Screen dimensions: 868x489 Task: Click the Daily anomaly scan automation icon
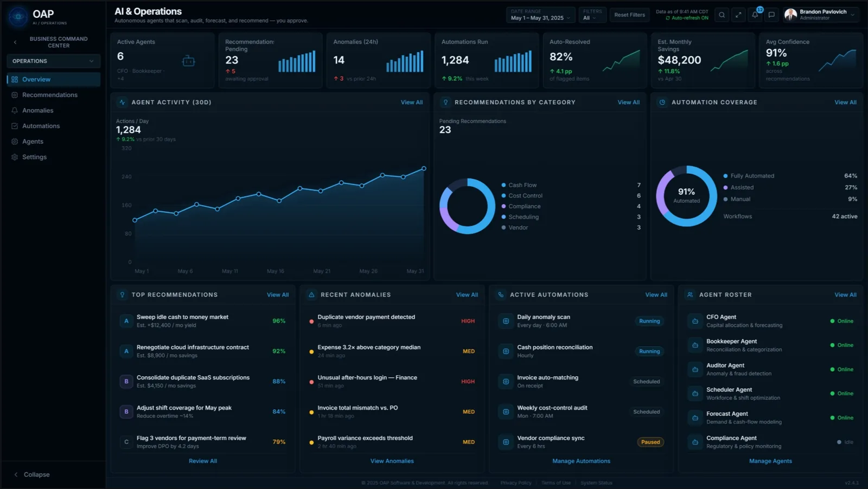[x=506, y=321]
